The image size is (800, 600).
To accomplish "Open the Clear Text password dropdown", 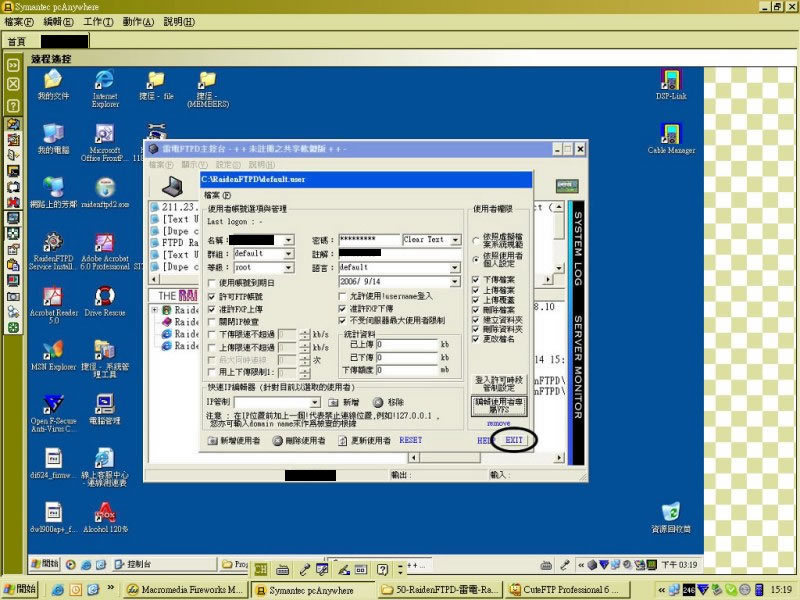I will point(456,239).
